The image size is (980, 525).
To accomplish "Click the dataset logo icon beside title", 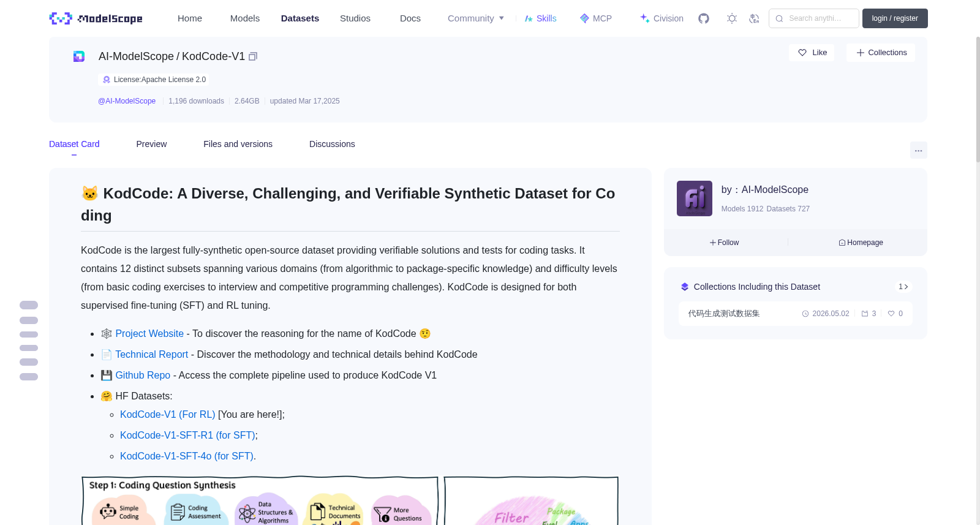I will 79,56.
